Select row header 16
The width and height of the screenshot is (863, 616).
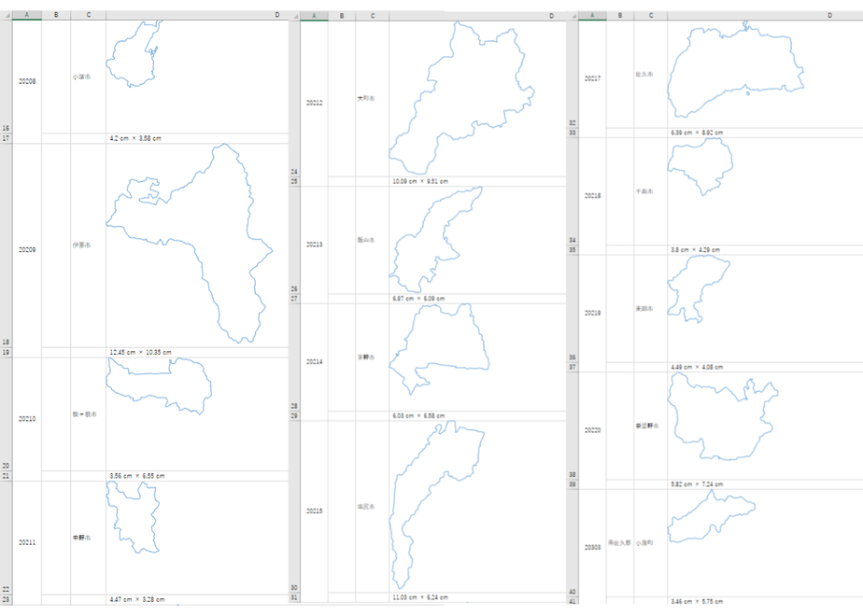coord(6,77)
